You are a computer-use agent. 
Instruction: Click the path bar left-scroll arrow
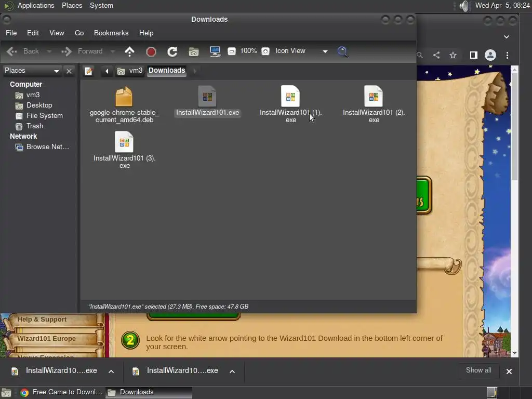[x=107, y=71]
